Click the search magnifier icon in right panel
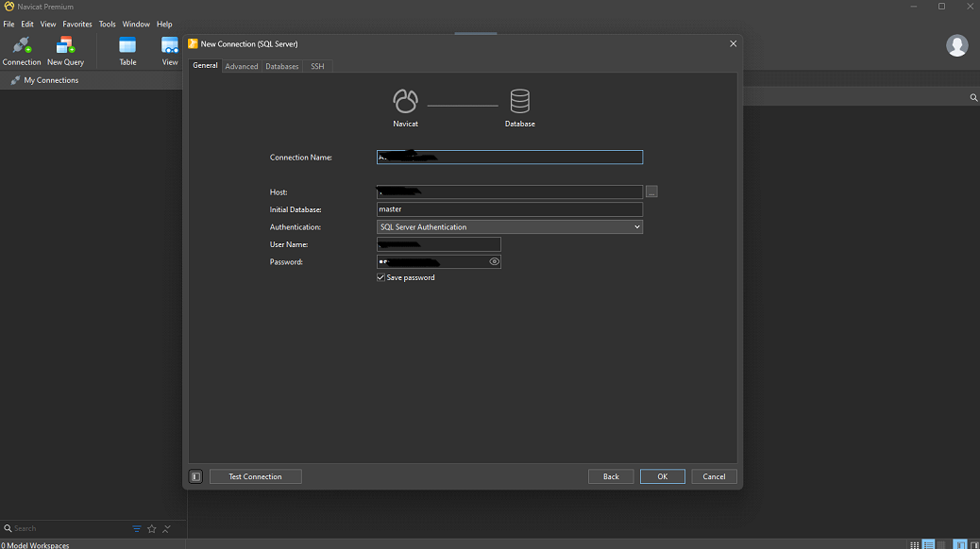 pyautogui.click(x=973, y=97)
